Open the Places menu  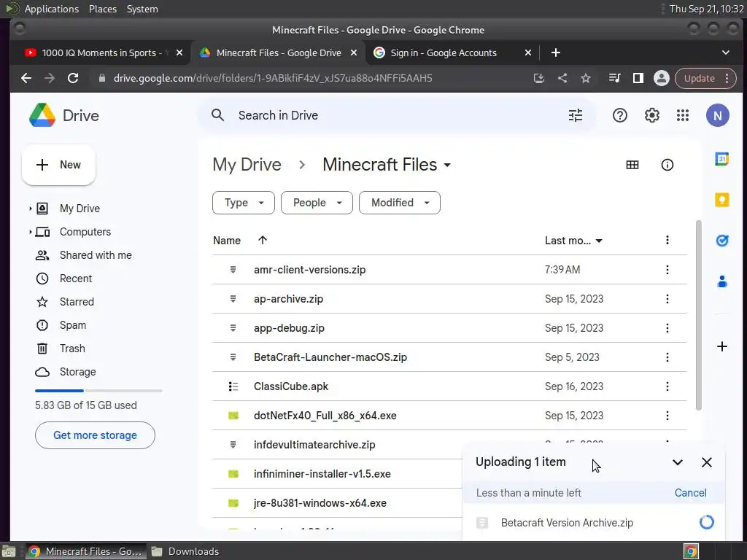102,9
